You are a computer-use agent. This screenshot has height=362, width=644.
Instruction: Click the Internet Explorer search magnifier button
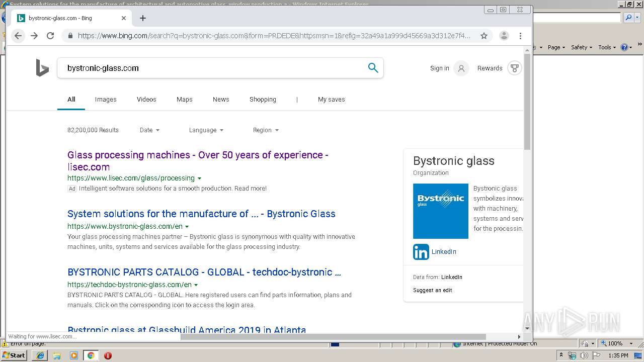(628, 18)
